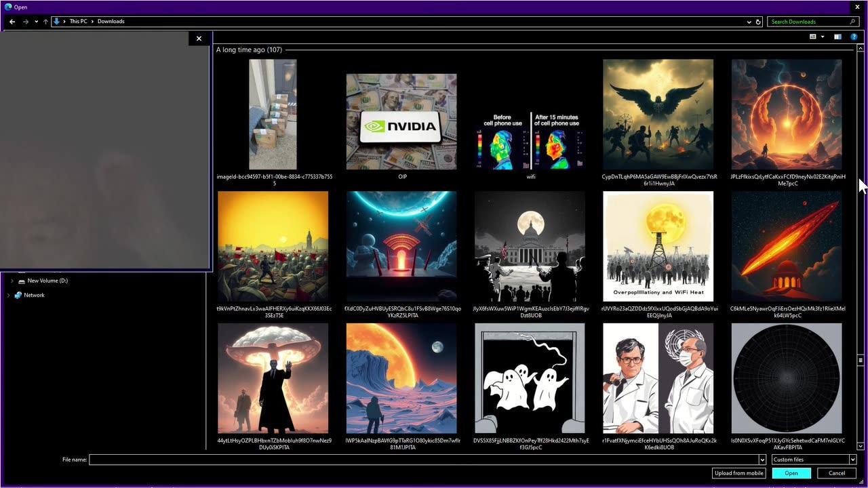Image resolution: width=868 pixels, height=488 pixels.
Task: Select the moon over capitol image JIyX6fsWXuw
Action: coord(530,246)
